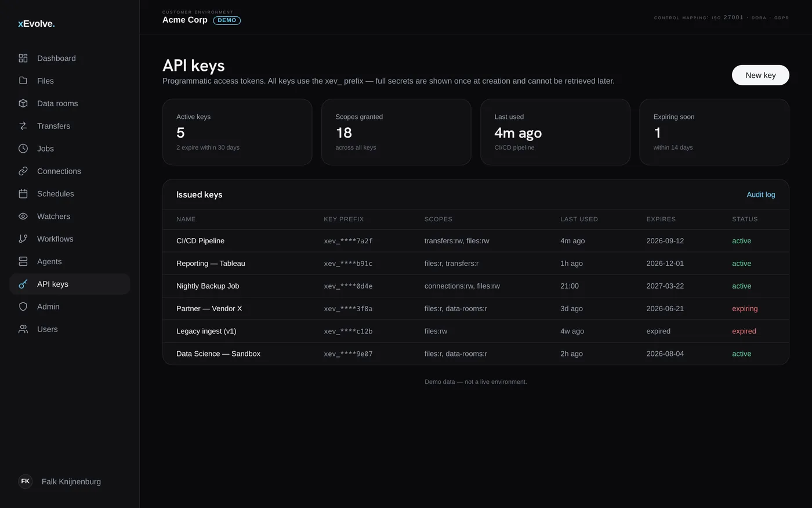Click the Connections link icon
The image size is (812, 508).
[x=23, y=171]
